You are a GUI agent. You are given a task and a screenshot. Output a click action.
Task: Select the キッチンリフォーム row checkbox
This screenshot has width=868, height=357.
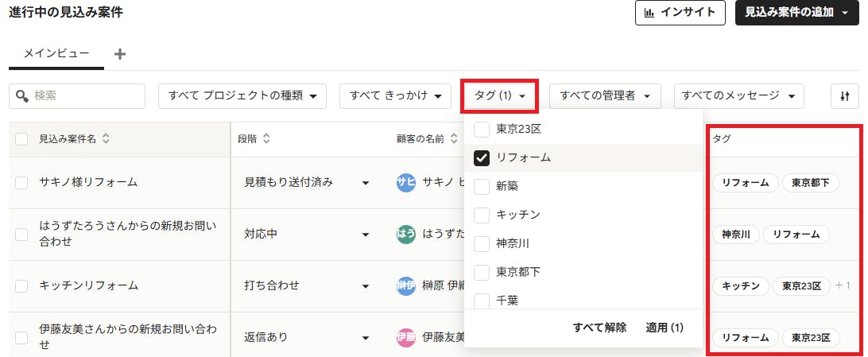coord(21,285)
